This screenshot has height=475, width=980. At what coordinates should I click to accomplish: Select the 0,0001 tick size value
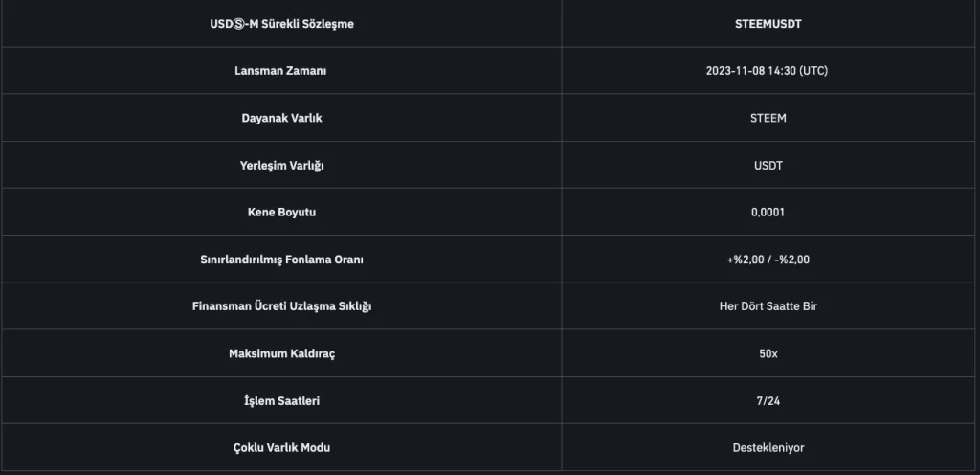[768, 212]
